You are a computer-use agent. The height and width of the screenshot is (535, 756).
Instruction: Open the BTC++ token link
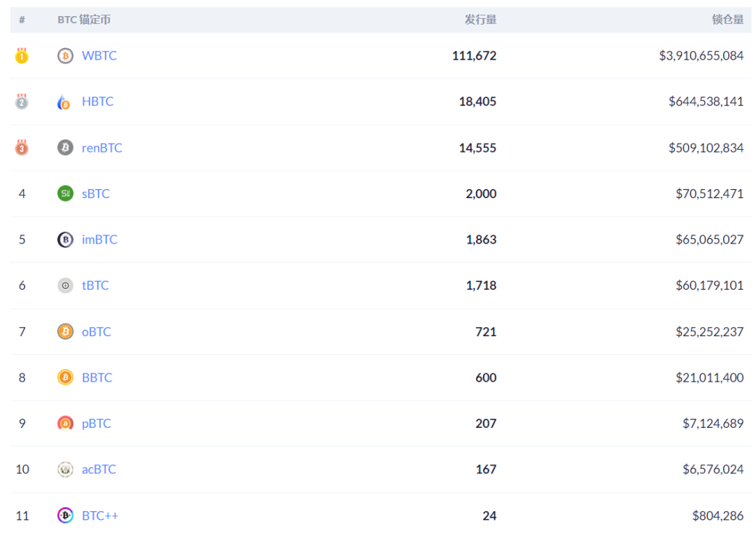[x=100, y=516]
